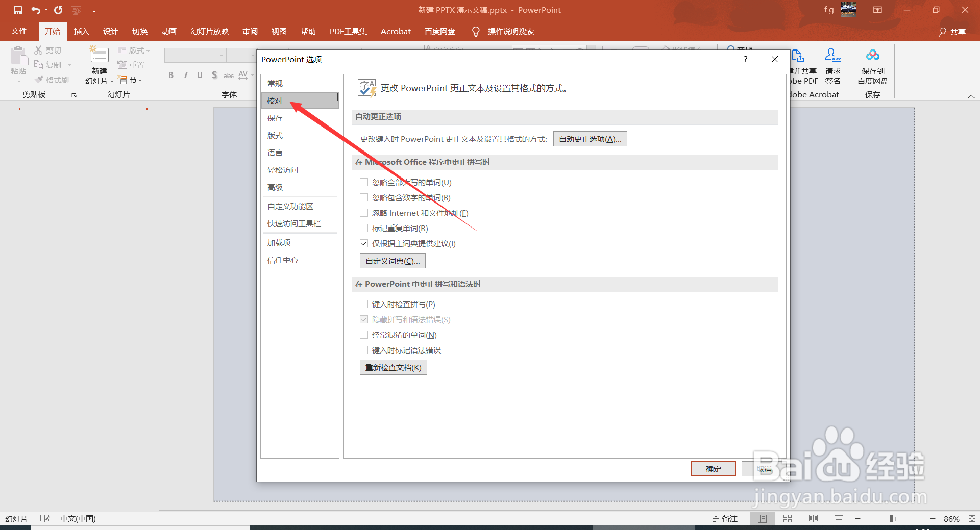Click the fit slide to window icon
Viewport: 980px width, 530px height.
pyautogui.click(x=971, y=518)
